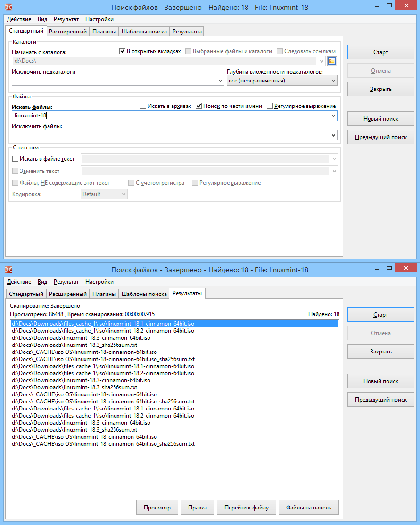Open 'Настройки' menu in the upper window
This screenshot has height=525, width=420.
tap(99, 19)
